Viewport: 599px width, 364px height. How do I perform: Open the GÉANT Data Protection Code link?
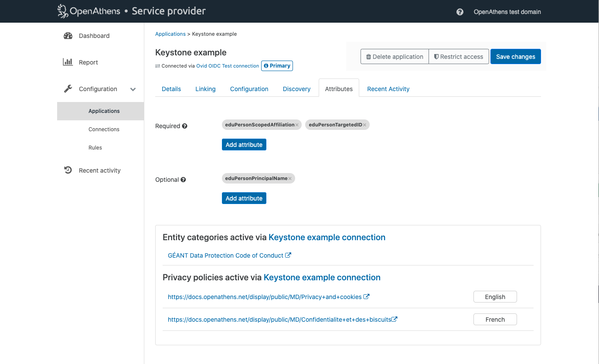coord(225,255)
